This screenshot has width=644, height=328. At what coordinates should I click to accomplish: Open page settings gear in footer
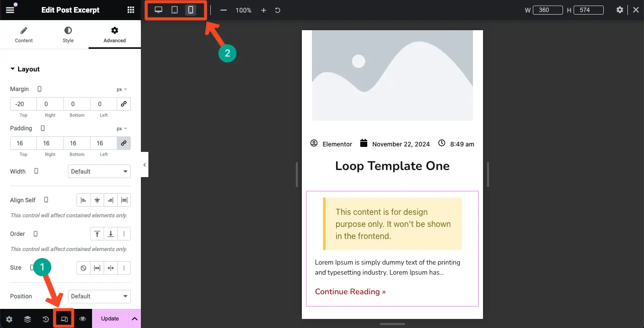point(9,319)
